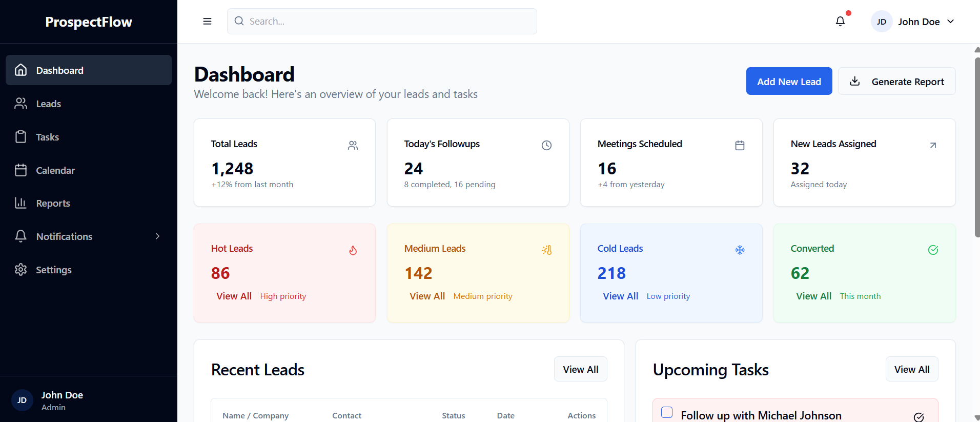Open Reports menu item
Screen dimensions: 980x422
89,203
